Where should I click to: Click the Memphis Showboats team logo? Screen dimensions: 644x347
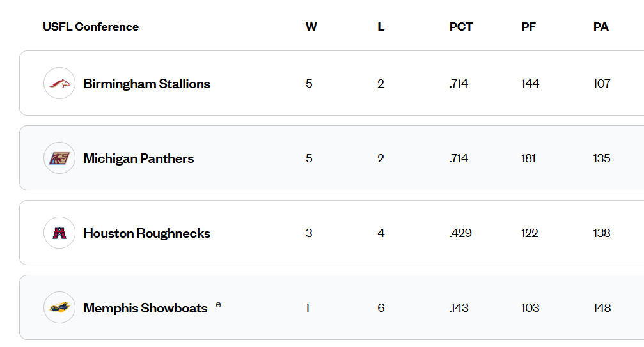[59, 307]
